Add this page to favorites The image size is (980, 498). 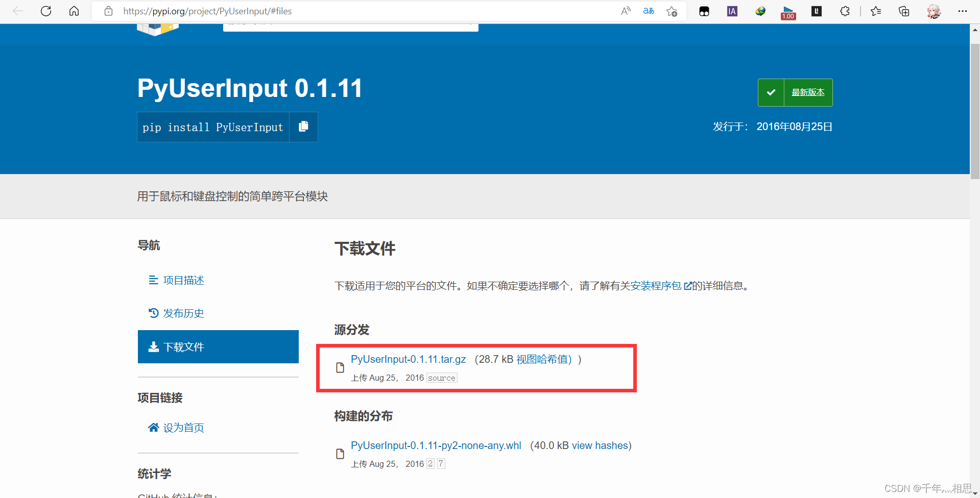point(672,11)
